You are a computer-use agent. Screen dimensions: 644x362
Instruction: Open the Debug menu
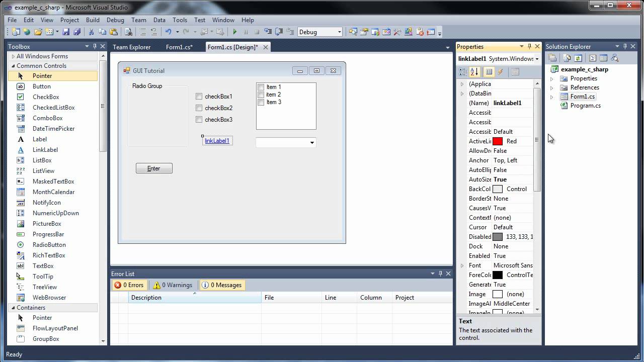(115, 20)
